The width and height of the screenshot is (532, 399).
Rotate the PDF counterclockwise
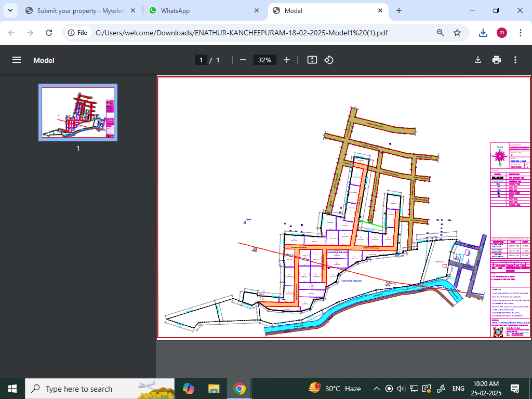pos(328,60)
